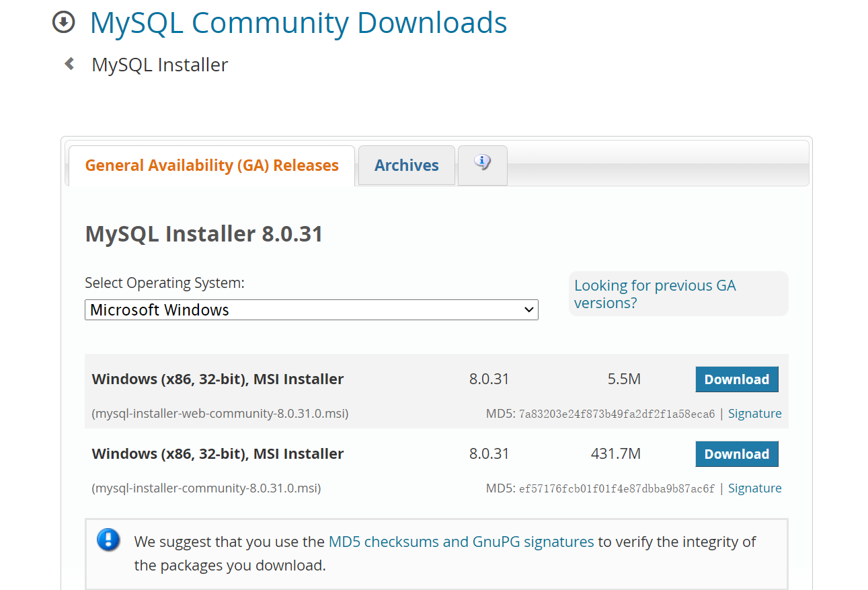Click the mysql-installer-community-8.0.31.0.msi filename
This screenshot has height=590, width=868.
(206, 488)
